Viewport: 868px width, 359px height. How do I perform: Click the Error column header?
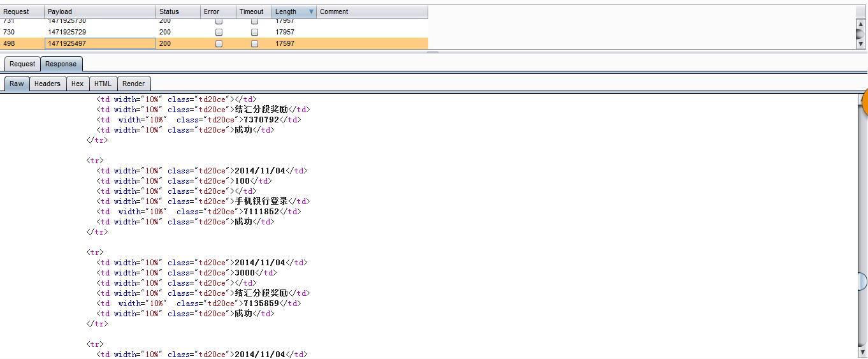tap(218, 11)
